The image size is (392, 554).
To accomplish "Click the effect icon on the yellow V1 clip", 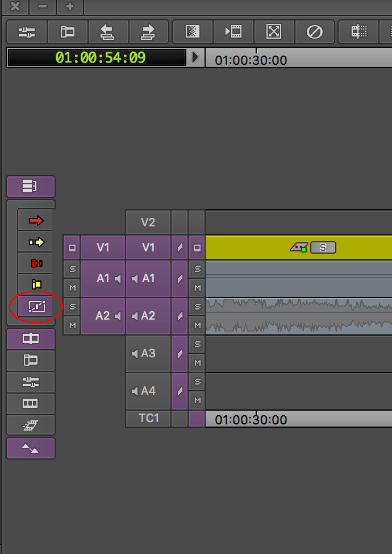I will point(299,247).
